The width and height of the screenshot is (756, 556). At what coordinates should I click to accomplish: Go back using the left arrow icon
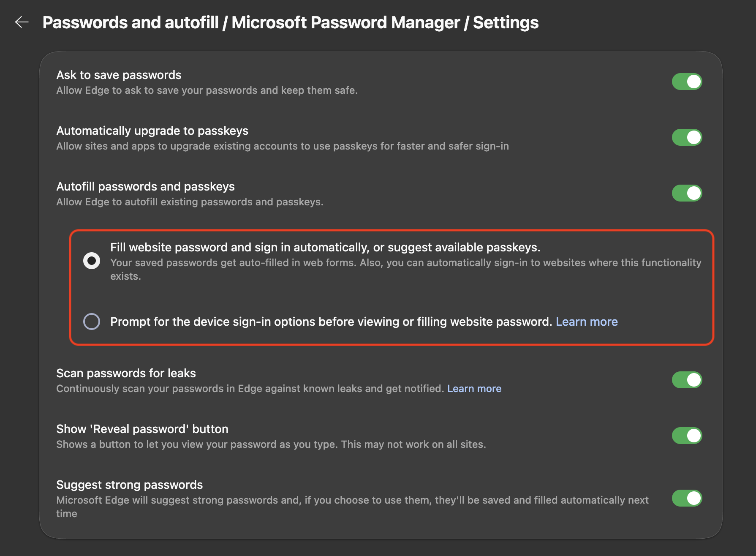click(x=22, y=22)
